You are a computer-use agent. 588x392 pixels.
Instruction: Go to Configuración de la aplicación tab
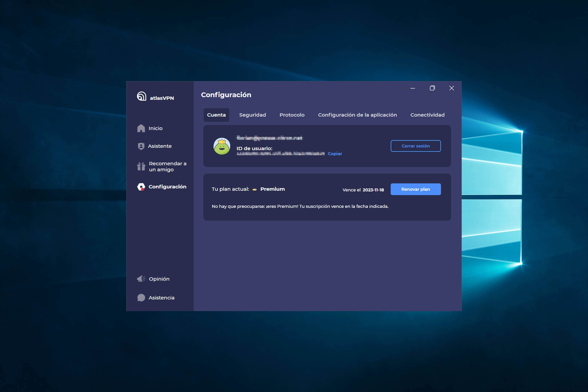tap(357, 115)
